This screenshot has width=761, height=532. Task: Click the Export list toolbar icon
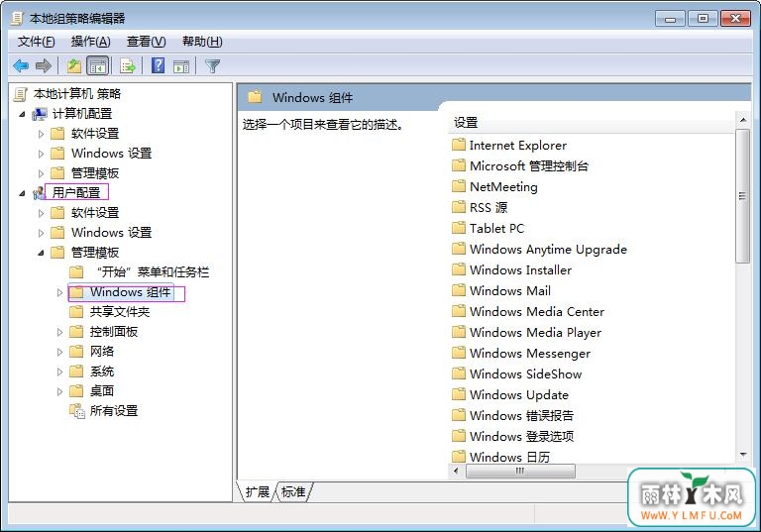[x=128, y=65]
